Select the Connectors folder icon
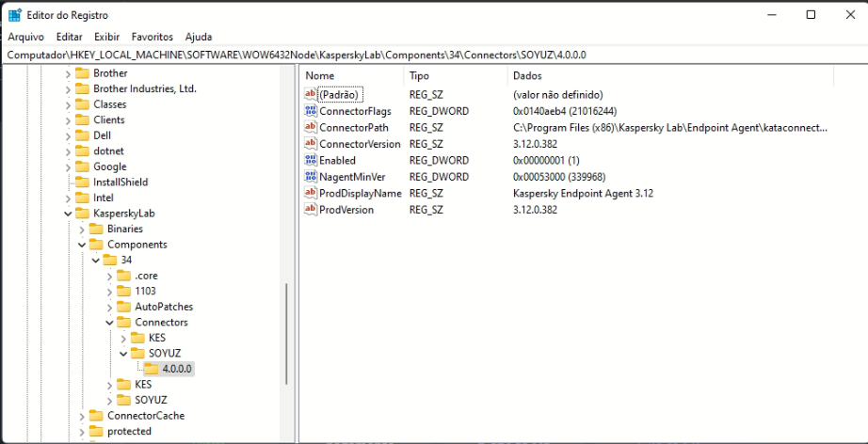The image size is (868, 444). point(124,322)
